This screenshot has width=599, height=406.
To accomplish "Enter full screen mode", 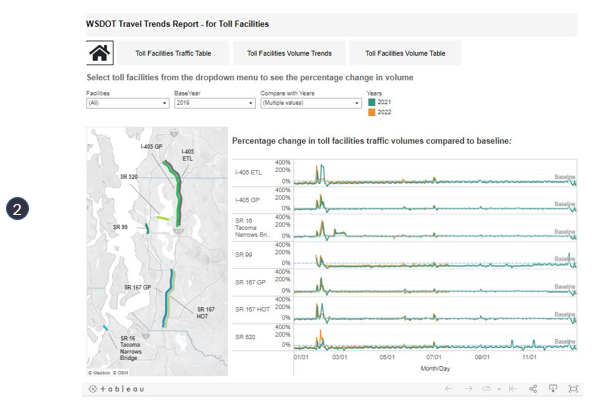I will (573, 389).
